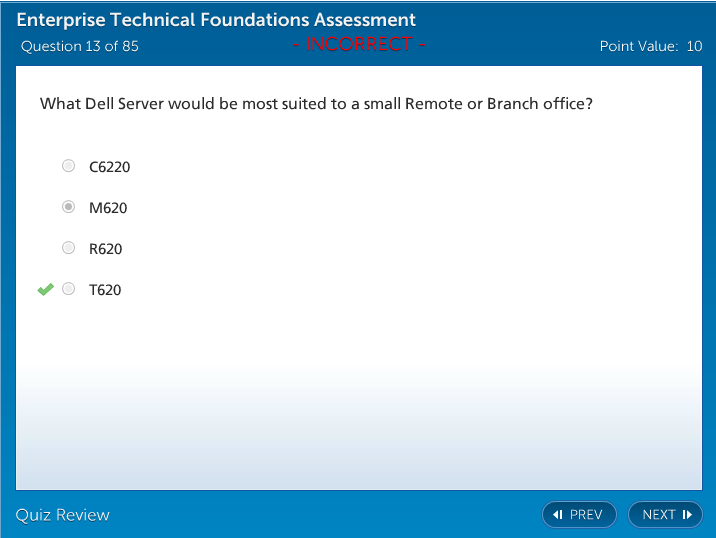Click the Question 13 of 85 counter
The height and width of the screenshot is (538, 716).
[80, 46]
